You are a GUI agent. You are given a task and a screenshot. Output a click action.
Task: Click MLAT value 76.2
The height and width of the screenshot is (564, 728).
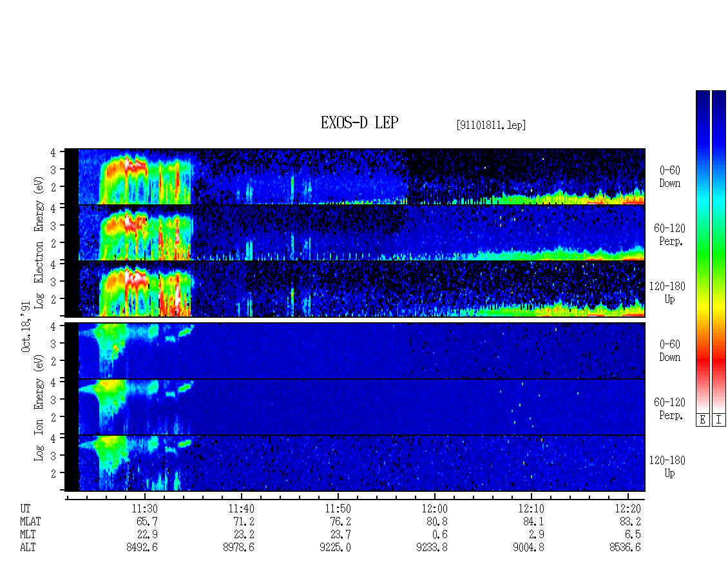pyautogui.click(x=340, y=521)
